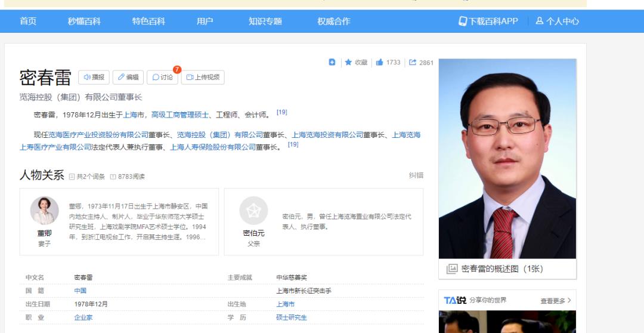This screenshot has height=333, width=644.
Task: Click the red 7 notification badge
Action: (177, 69)
